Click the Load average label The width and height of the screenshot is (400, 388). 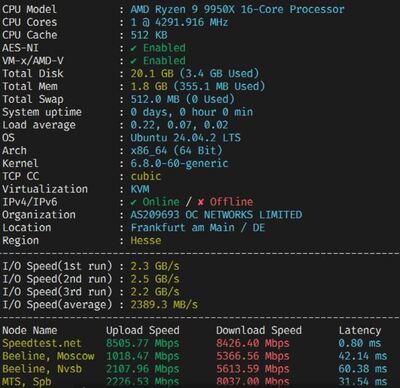[x=39, y=125]
